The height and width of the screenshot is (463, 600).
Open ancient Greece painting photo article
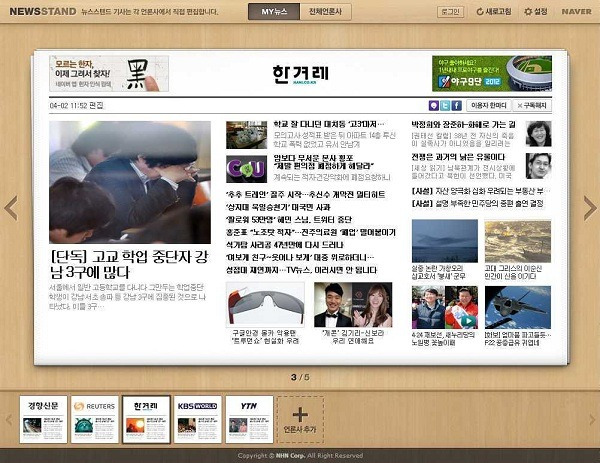[518, 241]
